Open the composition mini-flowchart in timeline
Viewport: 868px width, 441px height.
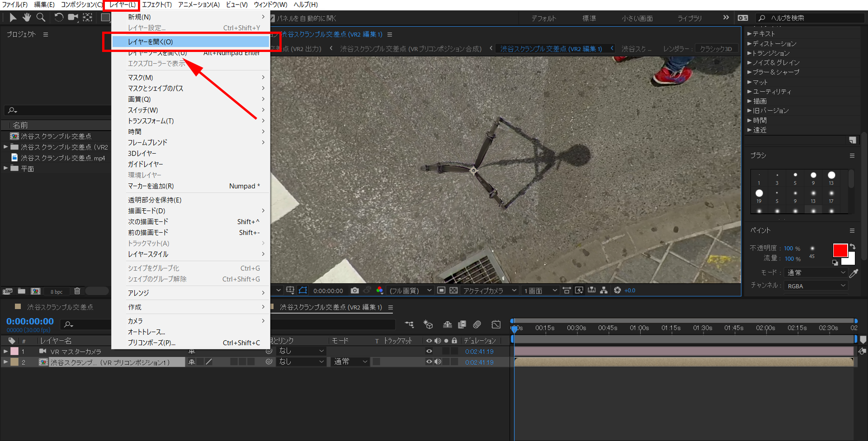[x=409, y=324]
